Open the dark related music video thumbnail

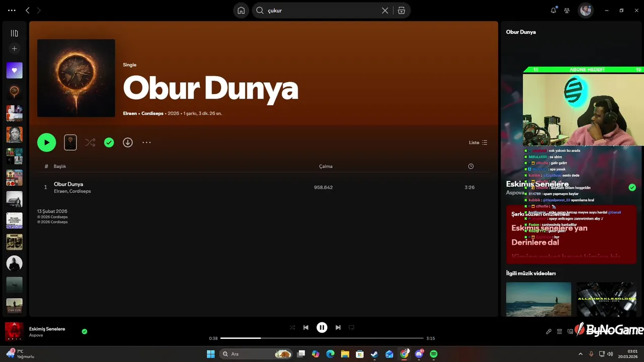(x=606, y=299)
